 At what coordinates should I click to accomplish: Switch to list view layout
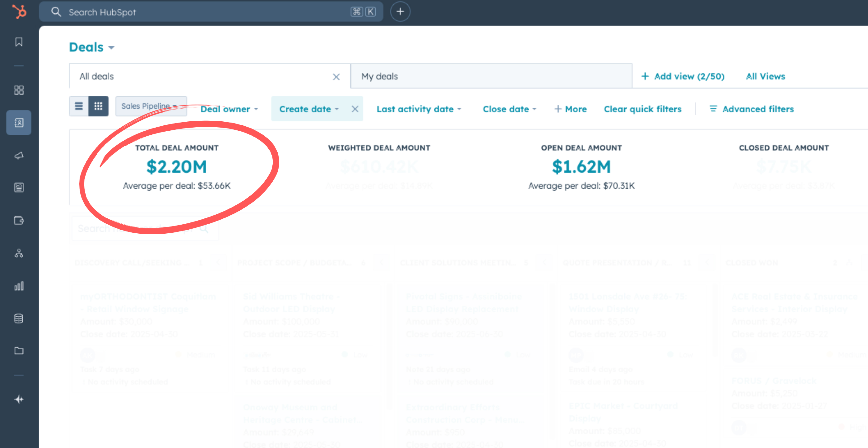click(x=79, y=107)
